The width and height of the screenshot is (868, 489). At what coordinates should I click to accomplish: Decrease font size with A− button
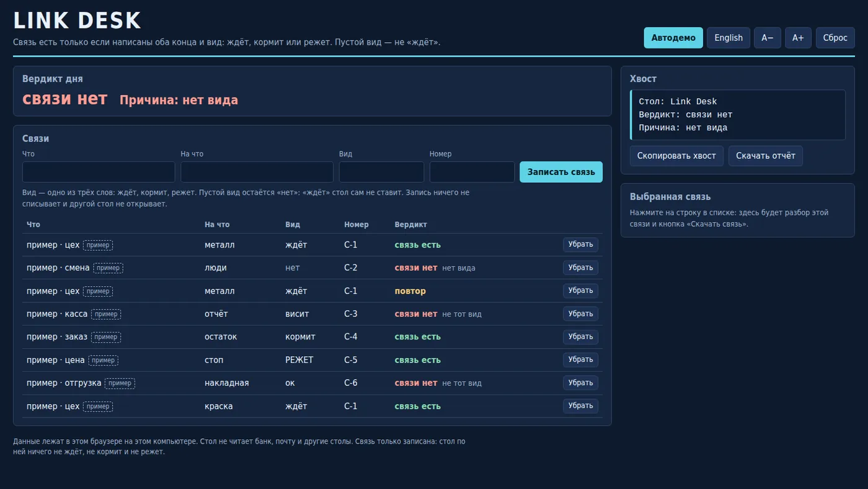[768, 38]
